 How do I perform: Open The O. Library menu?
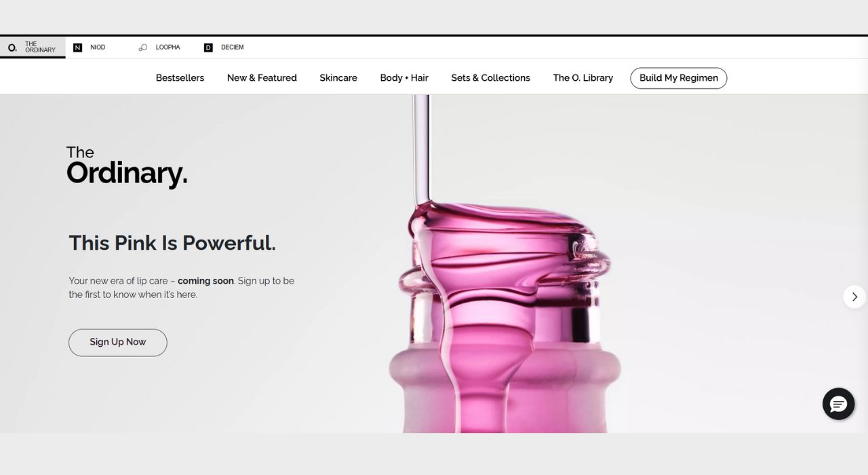click(x=583, y=78)
